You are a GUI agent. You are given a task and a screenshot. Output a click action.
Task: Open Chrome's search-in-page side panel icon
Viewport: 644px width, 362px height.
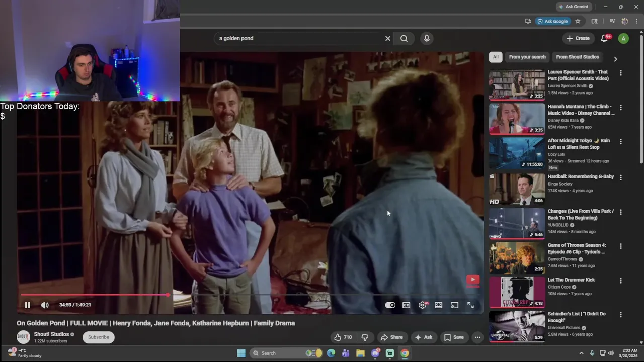coord(594,21)
